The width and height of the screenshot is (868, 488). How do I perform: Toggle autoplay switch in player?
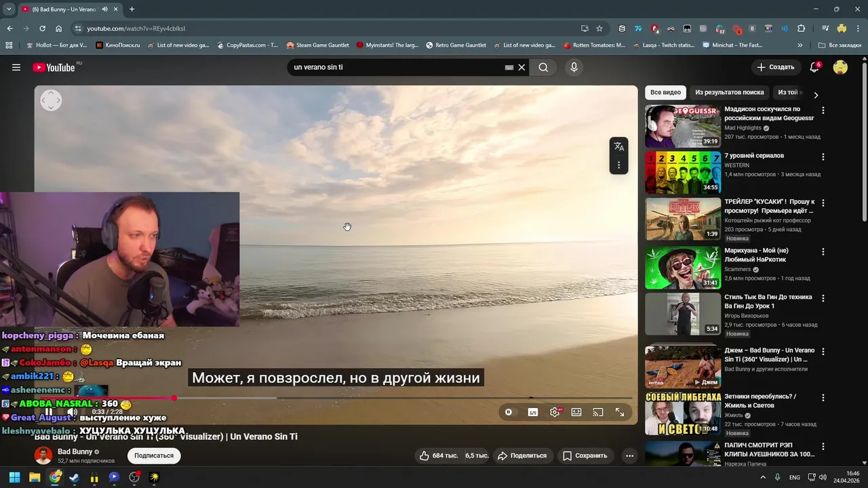pyautogui.click(x=509, y=412)
